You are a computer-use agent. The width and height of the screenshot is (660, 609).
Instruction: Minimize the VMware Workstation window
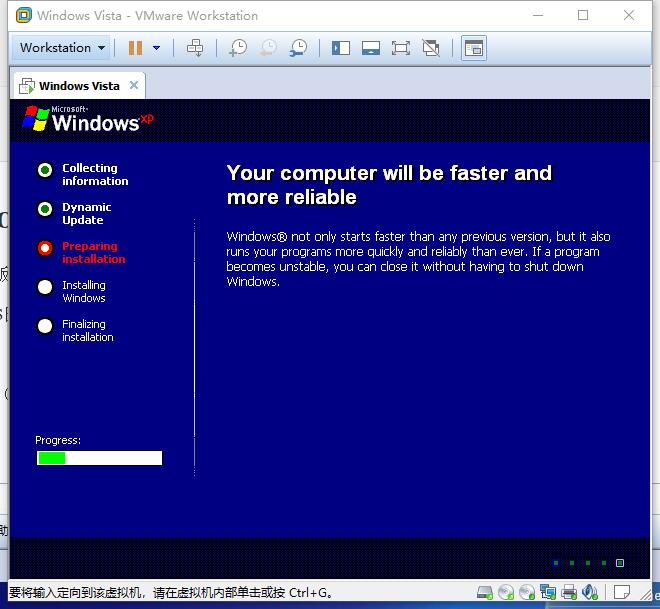538,16
